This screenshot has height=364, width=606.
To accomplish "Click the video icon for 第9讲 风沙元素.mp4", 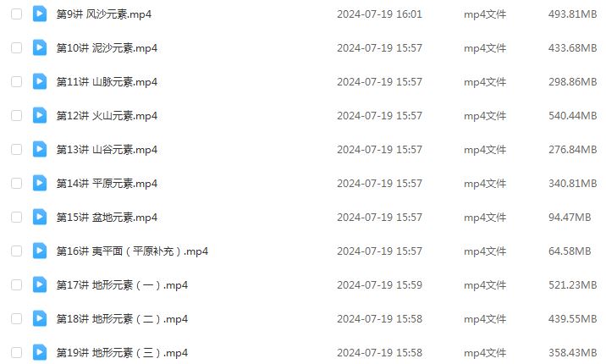I will pyautogui.click(x=40, y=14).
